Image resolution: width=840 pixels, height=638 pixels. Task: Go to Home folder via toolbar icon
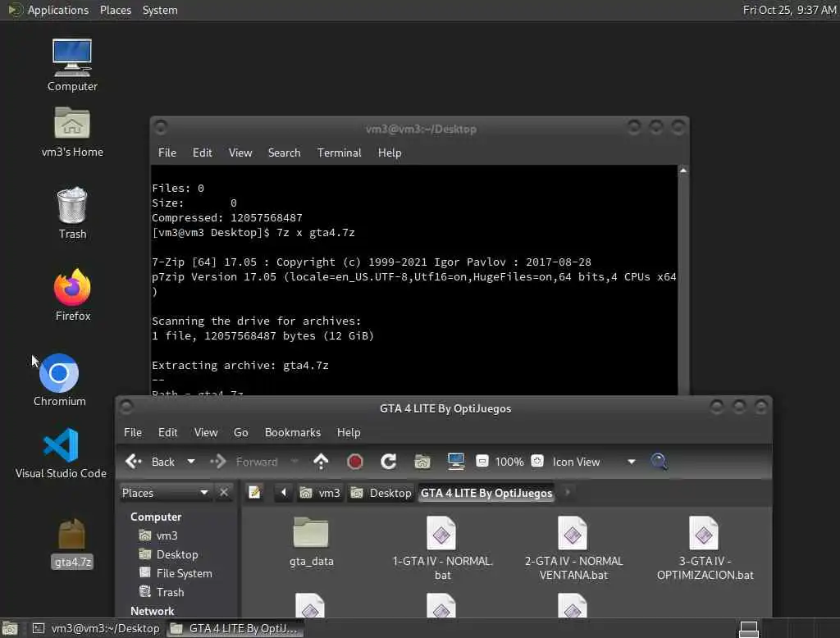pos(422,462)
